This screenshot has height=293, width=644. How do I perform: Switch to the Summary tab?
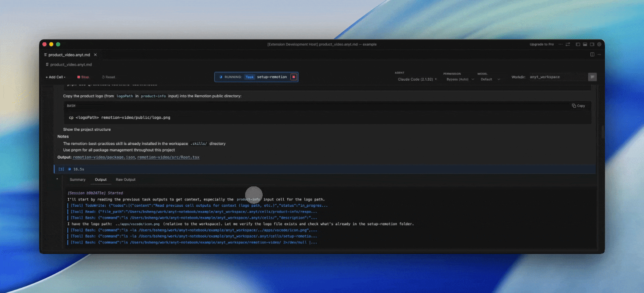(78, 179)
